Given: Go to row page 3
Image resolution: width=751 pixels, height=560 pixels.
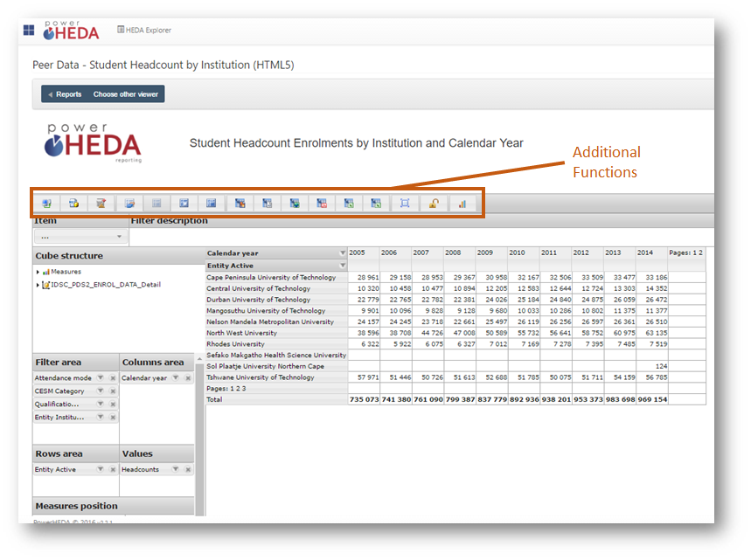Looking at the screenshot, I should 244,389.
